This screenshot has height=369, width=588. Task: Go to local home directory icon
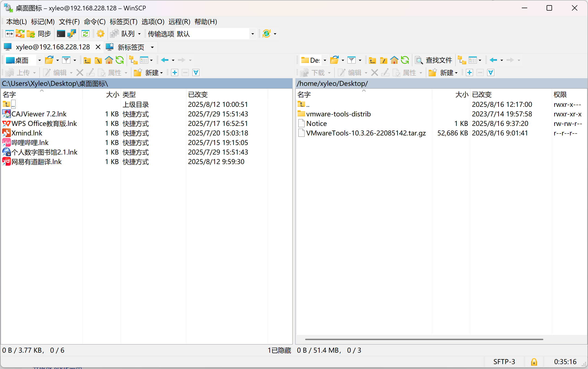[109, 60]
